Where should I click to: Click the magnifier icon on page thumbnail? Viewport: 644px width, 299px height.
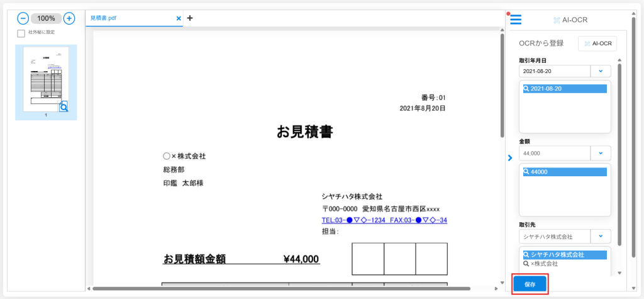tap(64, 107)
